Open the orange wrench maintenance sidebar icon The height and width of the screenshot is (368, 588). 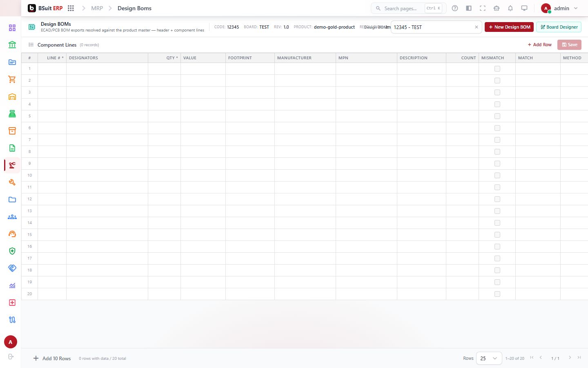(12, 182)
